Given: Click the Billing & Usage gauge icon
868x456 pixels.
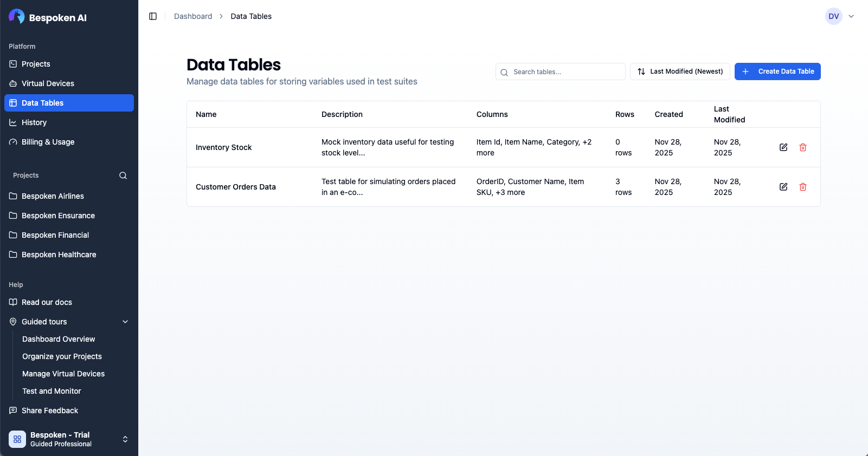Looking at the screenshot, I should [x=13, y=142].
